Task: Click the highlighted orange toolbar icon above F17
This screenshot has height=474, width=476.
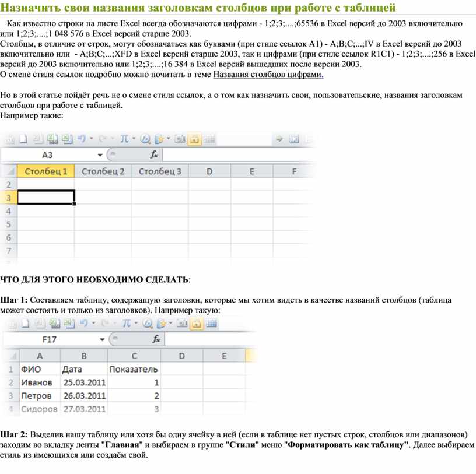Action: coord(194,323)
